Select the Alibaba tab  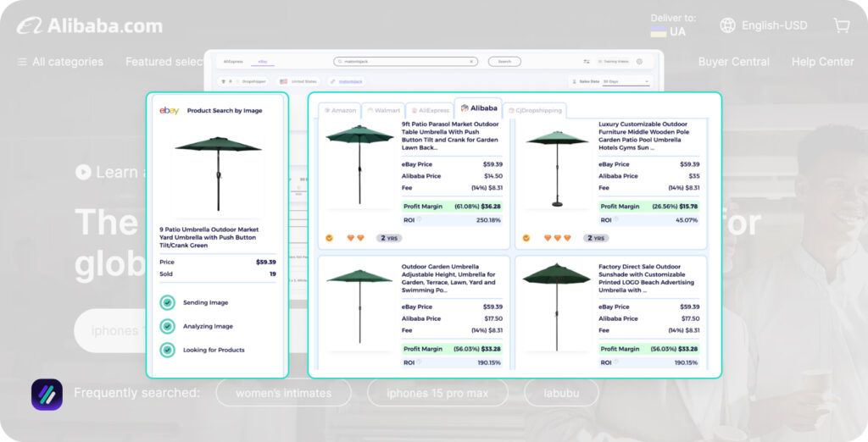[479, 108]
